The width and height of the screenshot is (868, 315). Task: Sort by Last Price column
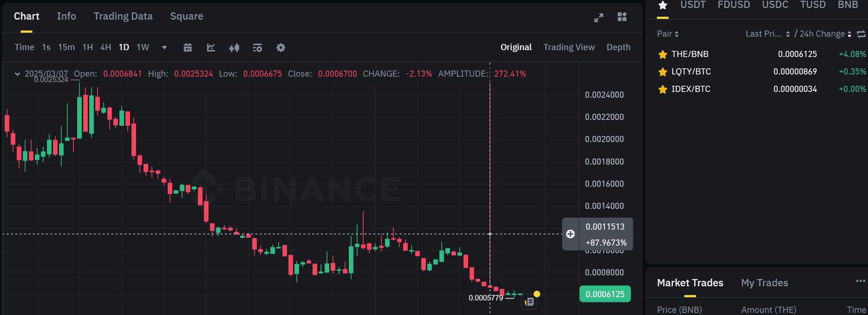(768, 34)
